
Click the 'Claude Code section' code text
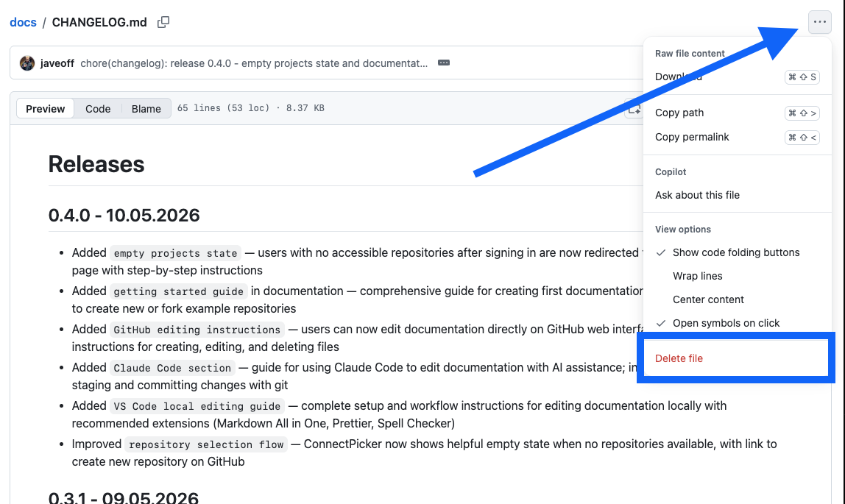pos(172,368)
